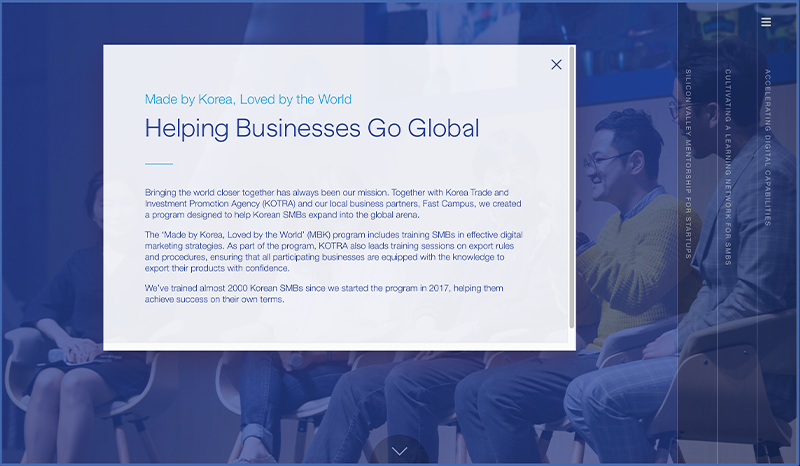This screenshot has height=466, width=800.
Task: Click paragraph starting The 'Made by Korea
Action: point(334,251)
